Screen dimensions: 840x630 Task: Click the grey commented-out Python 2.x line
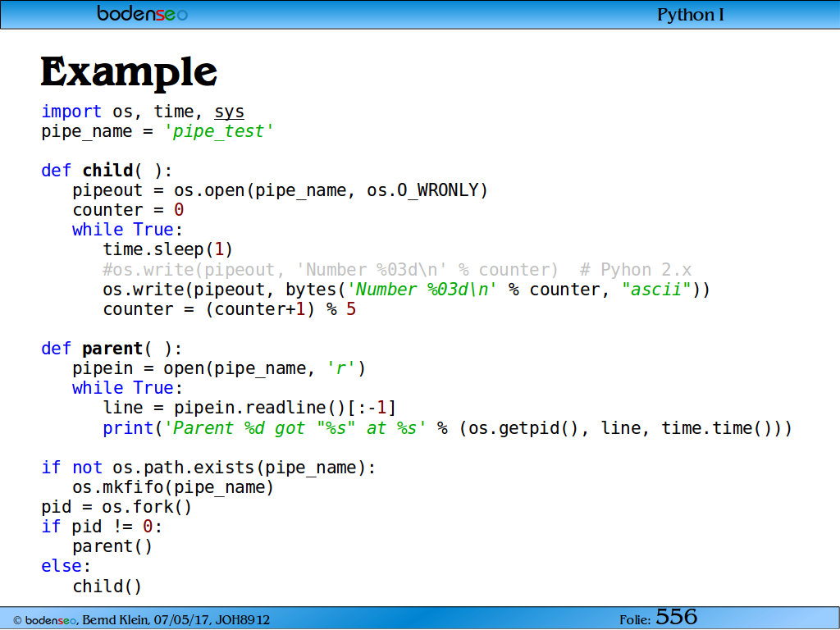coord(397,269)
